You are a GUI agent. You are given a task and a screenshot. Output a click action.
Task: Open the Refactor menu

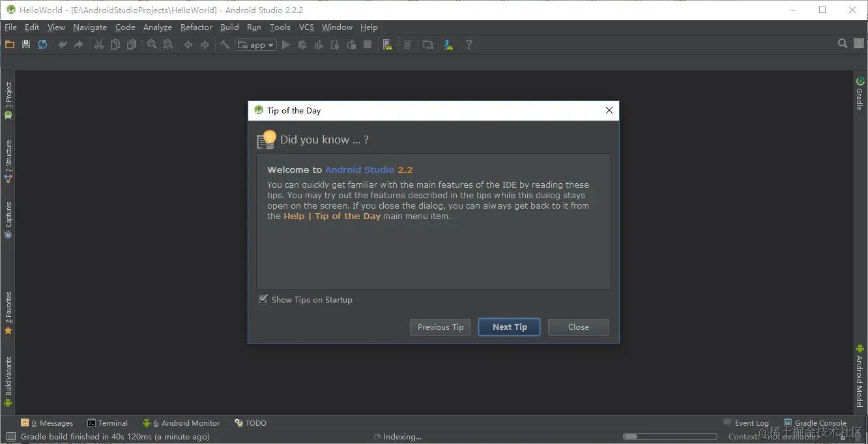click(x=196, y=27)
